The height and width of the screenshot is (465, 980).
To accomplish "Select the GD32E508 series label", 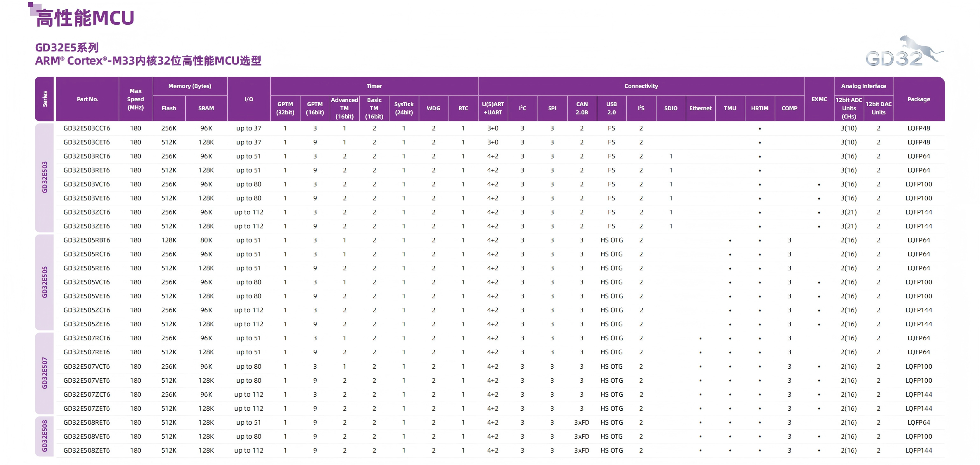I will coord(44,436).
